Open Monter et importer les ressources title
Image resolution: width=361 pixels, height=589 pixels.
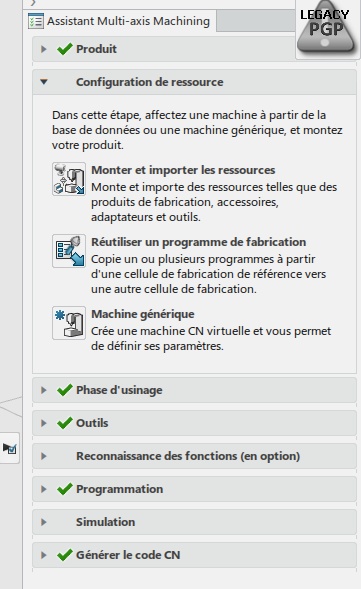point(183,170)
